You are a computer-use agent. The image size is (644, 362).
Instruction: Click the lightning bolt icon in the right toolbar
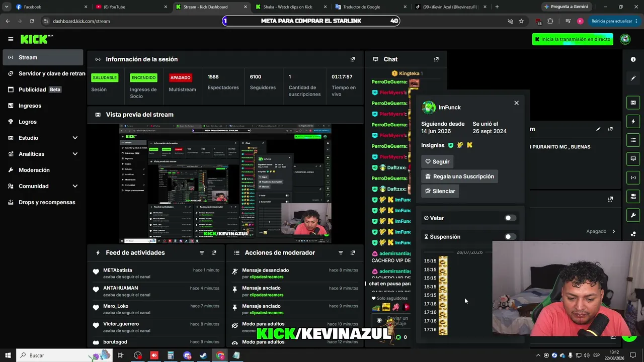633,122
